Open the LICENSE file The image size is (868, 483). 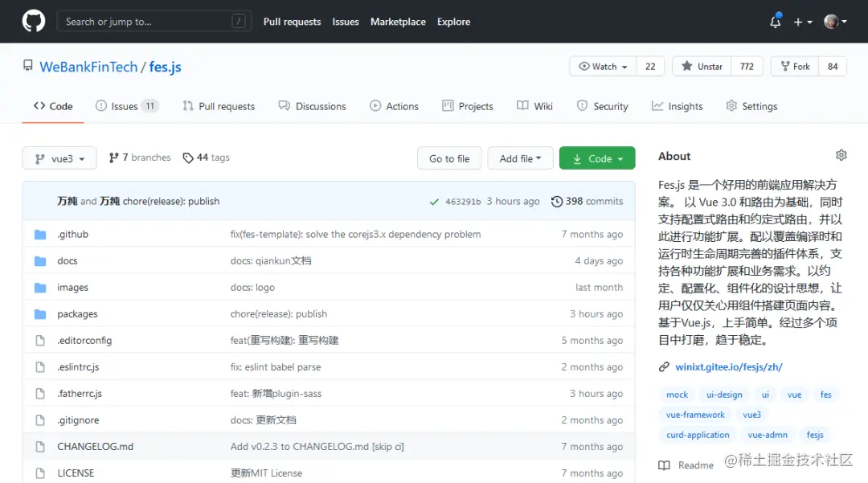click(x=76, y=473)
